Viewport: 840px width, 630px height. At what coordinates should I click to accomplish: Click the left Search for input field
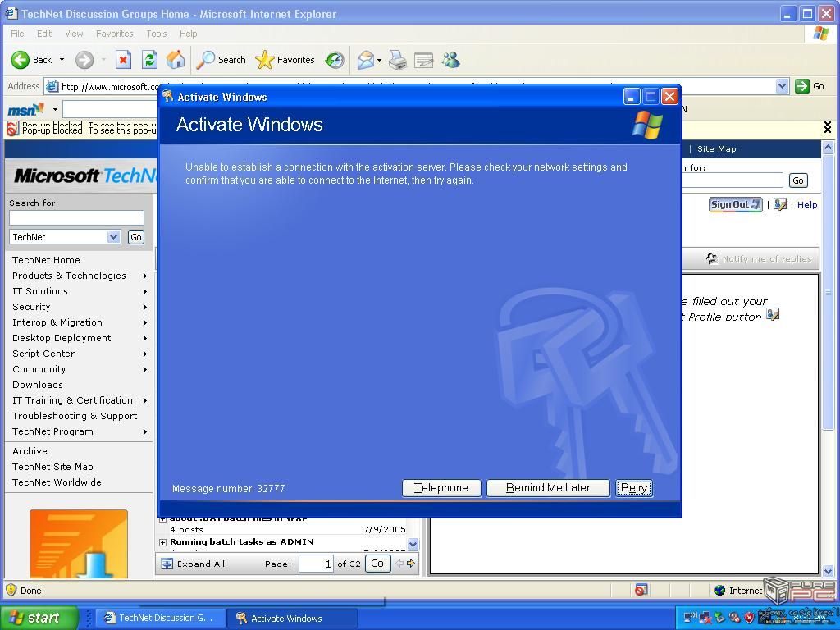[x=76, y=217]
